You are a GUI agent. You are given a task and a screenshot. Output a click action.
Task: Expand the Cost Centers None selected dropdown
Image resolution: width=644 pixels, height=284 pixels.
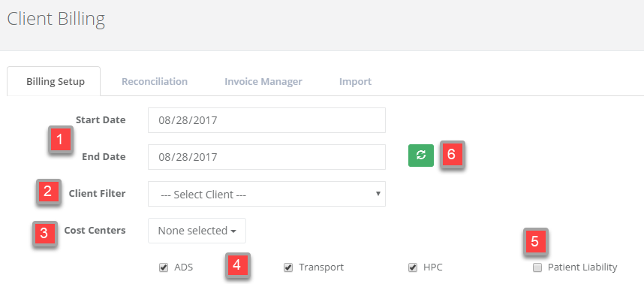[197, 231]
